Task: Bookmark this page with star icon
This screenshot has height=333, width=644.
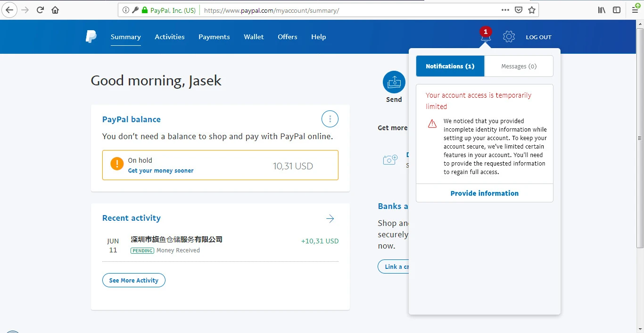Action: pyautogui.click(x=532, y=10)
